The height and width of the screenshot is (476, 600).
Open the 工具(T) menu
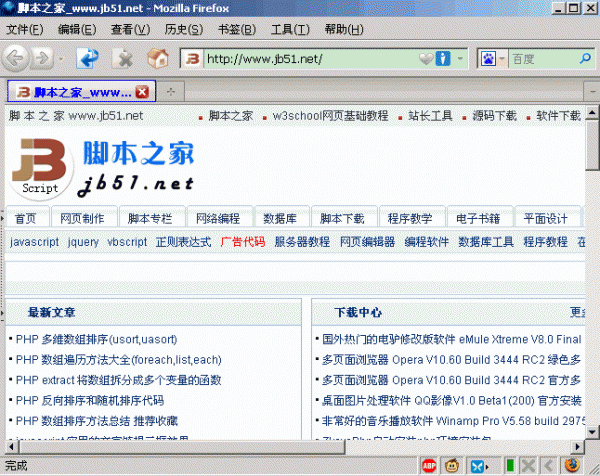(x=290, y=29)
